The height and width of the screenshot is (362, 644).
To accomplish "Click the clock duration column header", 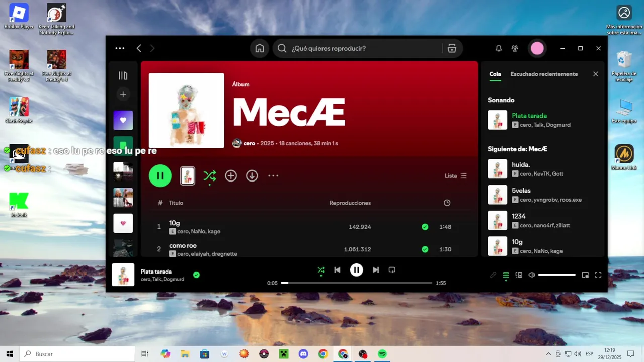I will coord(447,203).
